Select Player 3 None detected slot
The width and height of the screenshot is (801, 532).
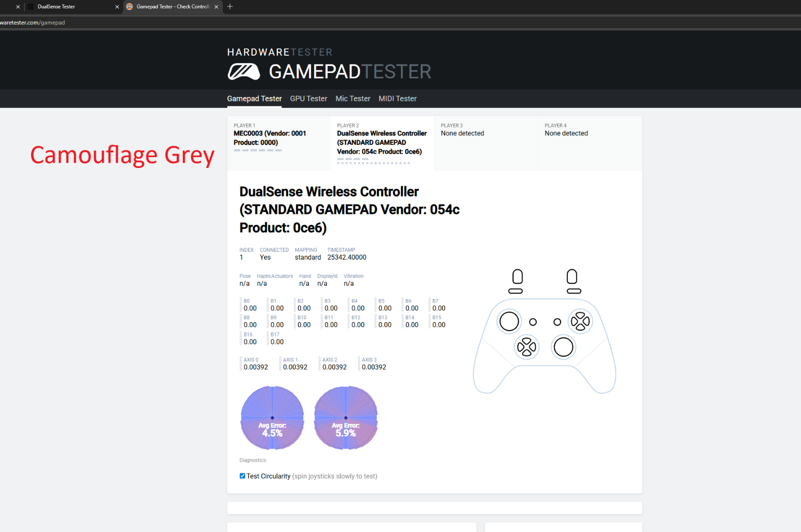(x=486, y=143)
